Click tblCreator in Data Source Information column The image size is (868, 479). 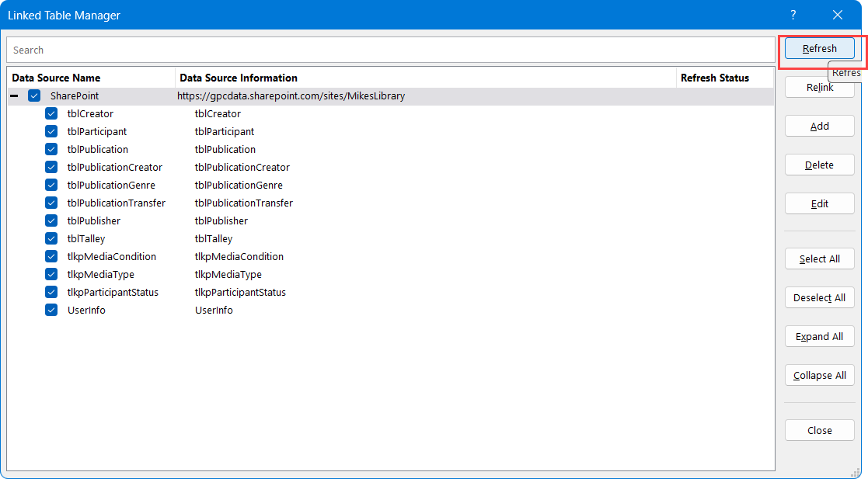(x=218, y=113)
